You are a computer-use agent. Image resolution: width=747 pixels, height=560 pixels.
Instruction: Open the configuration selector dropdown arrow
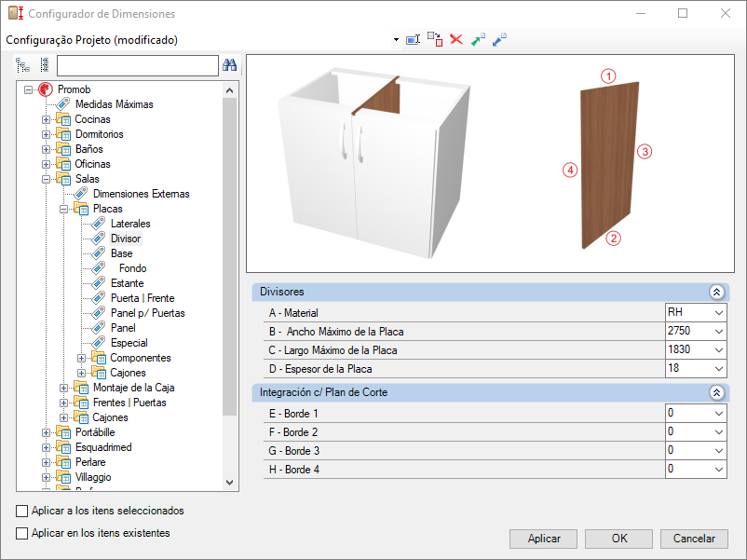(396, 40)
